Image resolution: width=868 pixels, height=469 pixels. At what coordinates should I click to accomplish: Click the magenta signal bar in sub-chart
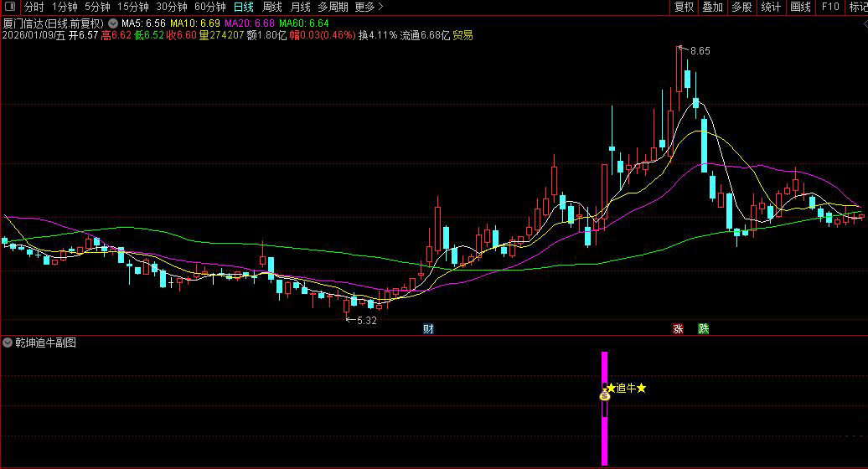click(605, 408)
